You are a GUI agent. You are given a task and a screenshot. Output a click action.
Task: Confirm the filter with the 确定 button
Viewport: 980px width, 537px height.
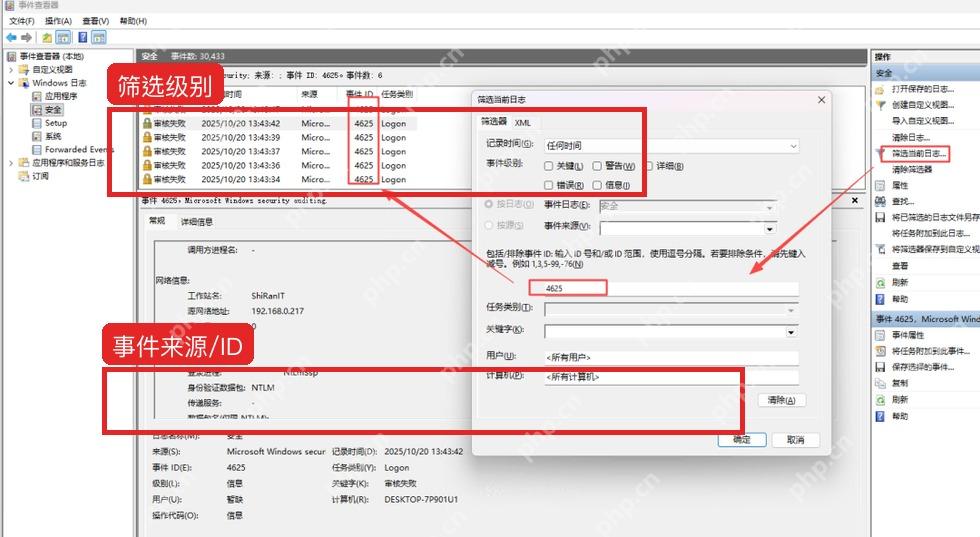point(742,439)
